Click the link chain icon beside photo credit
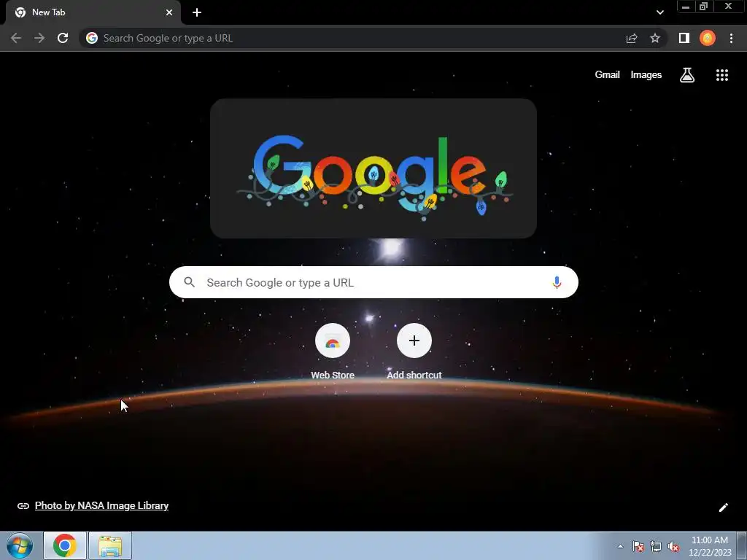 [23, 506]
